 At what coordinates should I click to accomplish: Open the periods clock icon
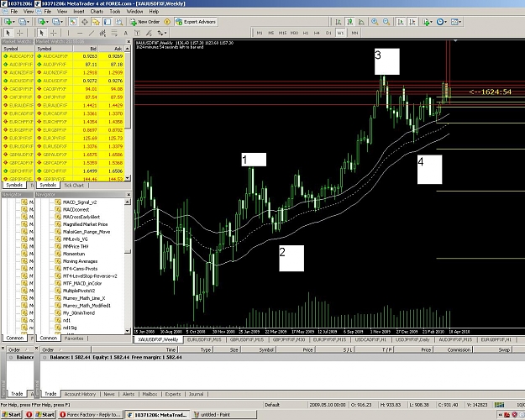click(x=439, y=22)
